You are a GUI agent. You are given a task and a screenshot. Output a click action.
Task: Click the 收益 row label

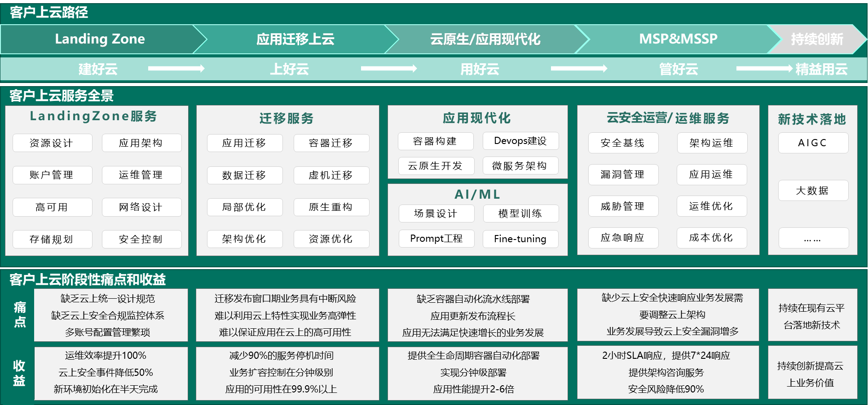[19, 373]
